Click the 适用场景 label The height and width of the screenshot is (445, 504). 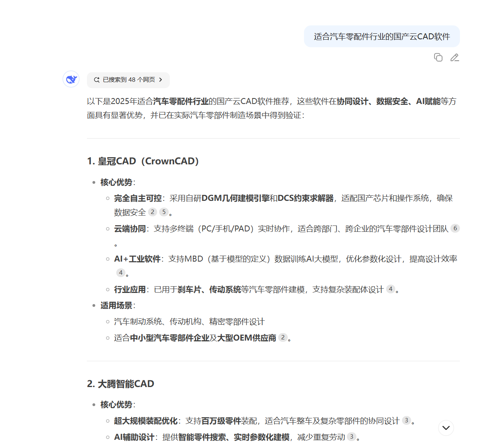click(x=116, y=305)
